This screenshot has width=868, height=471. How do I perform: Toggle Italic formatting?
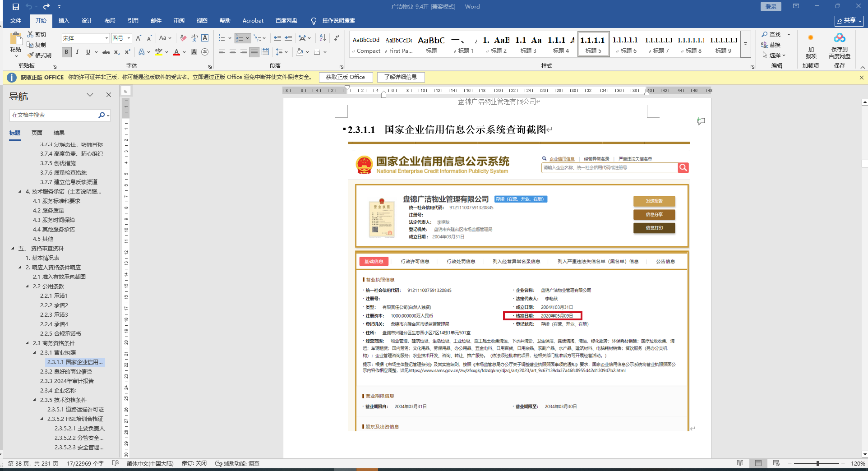coord(77,52)
